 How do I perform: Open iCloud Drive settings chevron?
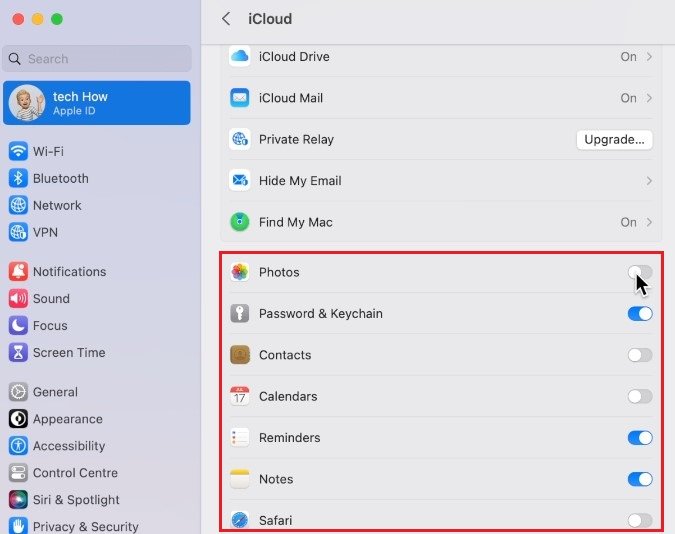[x=649, y=57]
